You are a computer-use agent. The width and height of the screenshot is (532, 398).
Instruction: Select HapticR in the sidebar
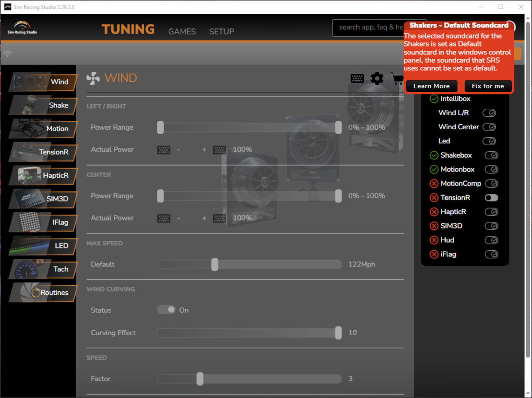tap(43, 176)
